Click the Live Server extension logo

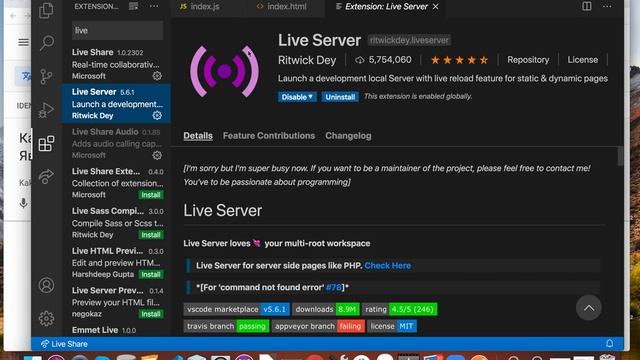pos(224,71)
